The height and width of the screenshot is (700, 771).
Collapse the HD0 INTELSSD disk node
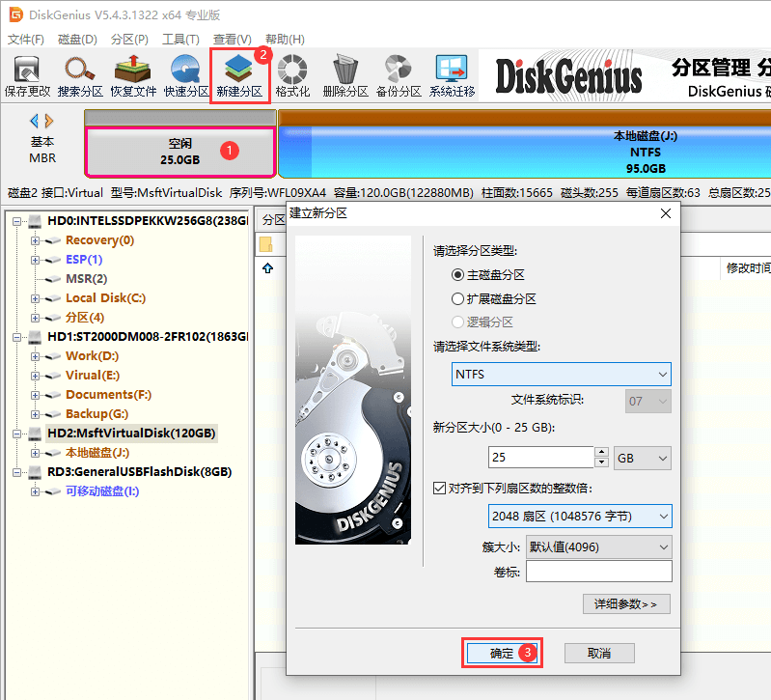(16, 221)
